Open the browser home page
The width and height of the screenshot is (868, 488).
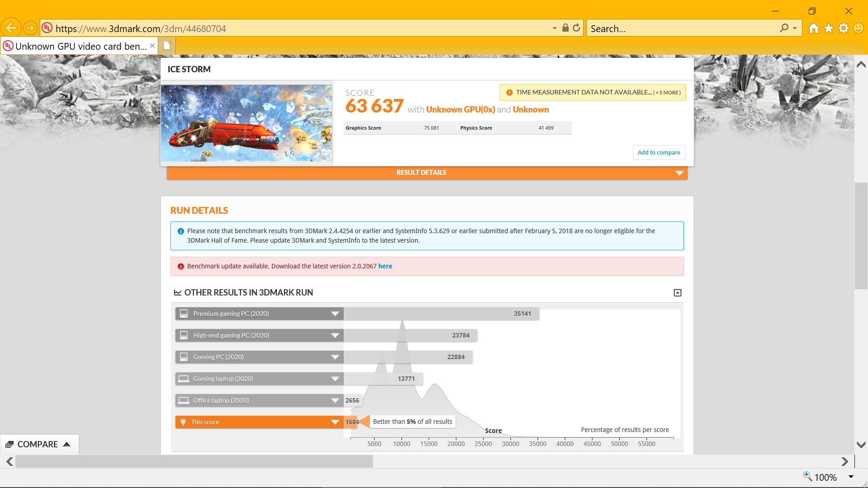[x=814, y=28]
